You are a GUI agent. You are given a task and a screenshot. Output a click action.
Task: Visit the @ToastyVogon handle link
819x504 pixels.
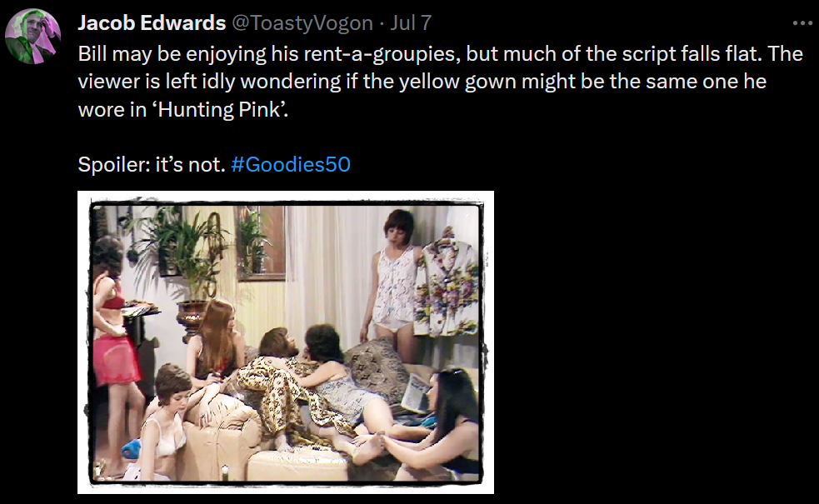tap(302, 23)
